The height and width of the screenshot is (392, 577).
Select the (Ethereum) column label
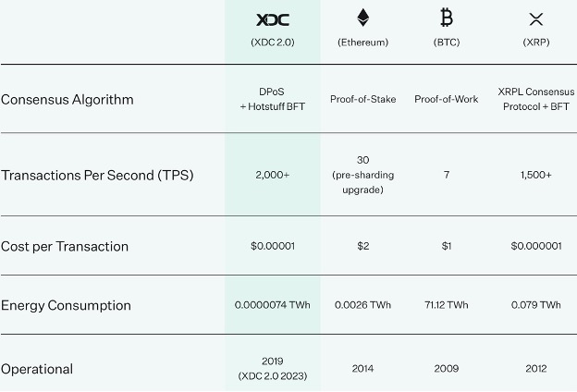[362, 43]
